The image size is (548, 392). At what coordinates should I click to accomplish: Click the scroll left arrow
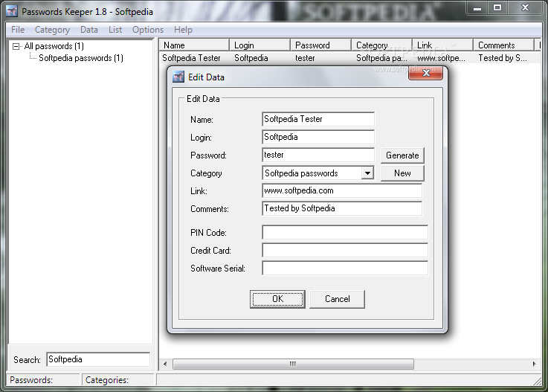pyautogui.click(x=165, y=364)
